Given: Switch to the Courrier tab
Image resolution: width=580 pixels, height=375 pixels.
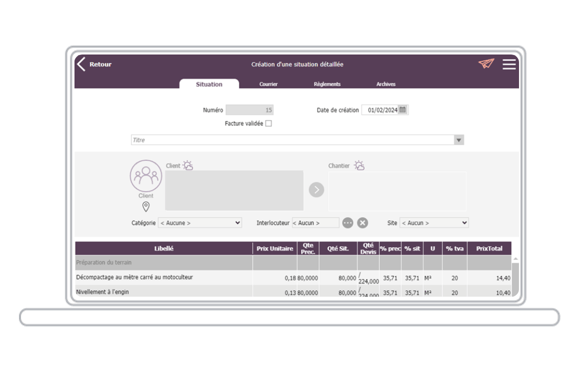Looking at the screenshot, I should (268, 84).
